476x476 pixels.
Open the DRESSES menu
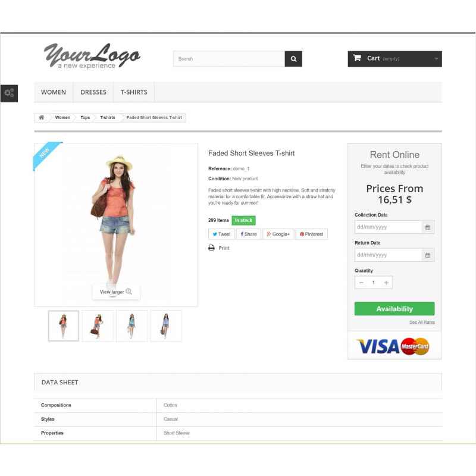coord(93,92)
